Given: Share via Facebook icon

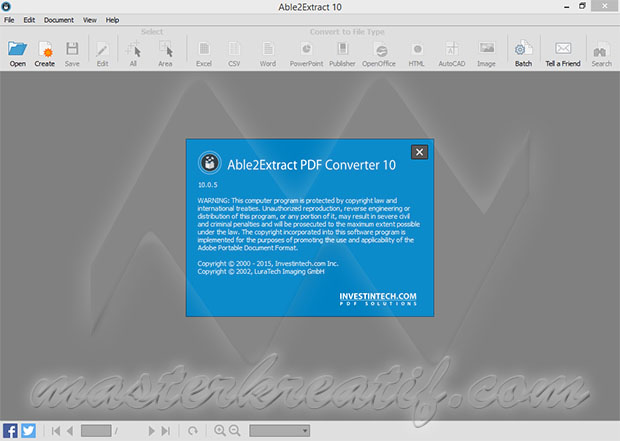Looking at the screenshot, I should 10,430.
